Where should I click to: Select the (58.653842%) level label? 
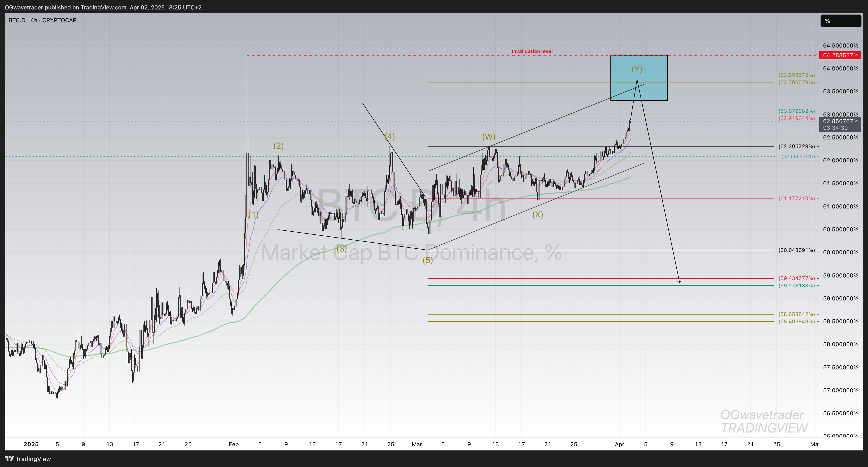pos(797,314)
